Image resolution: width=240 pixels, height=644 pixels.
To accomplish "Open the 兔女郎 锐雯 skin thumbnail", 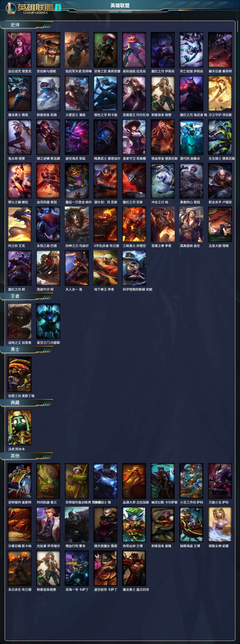I will click(x=20, y=137).
